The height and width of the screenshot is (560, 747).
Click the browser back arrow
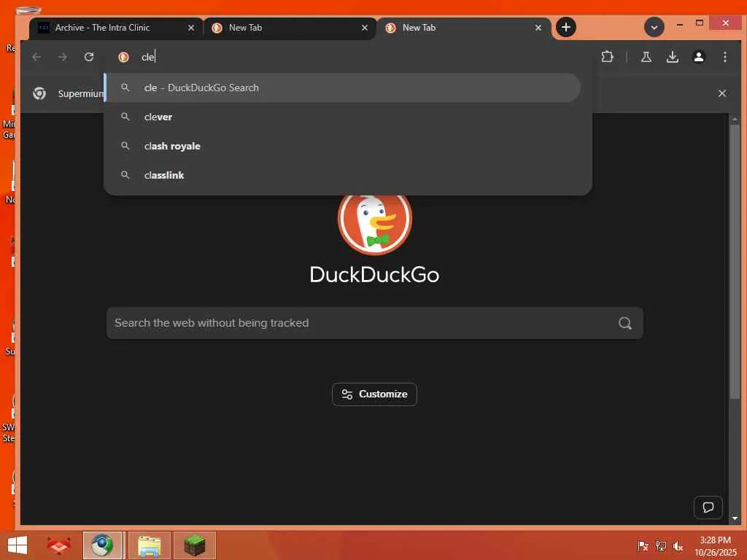click(36, 57)
